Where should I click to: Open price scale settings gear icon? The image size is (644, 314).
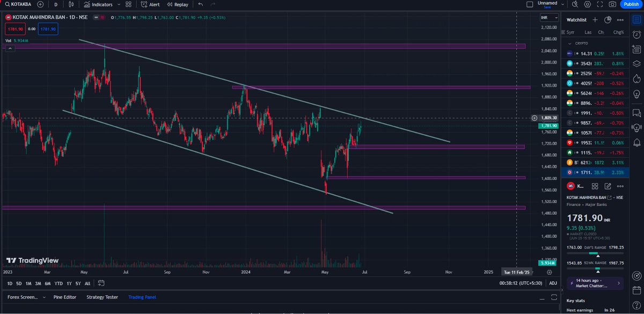coord(549,272)
